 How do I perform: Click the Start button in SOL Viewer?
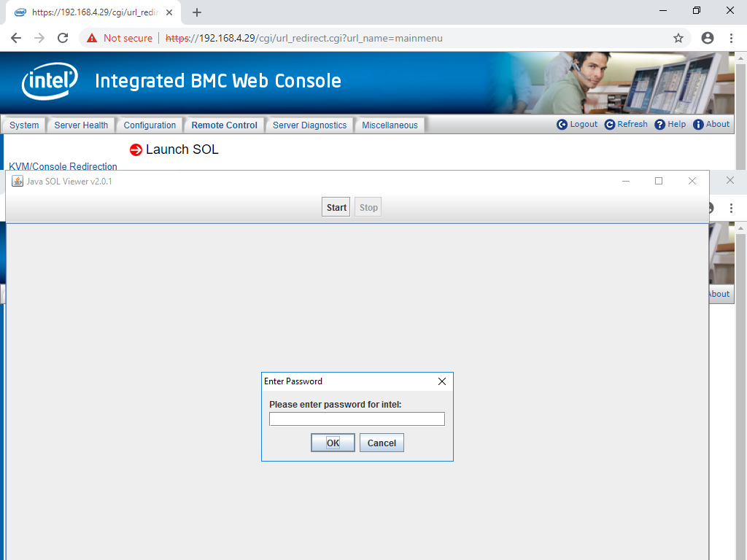click(x=336, y=207)
